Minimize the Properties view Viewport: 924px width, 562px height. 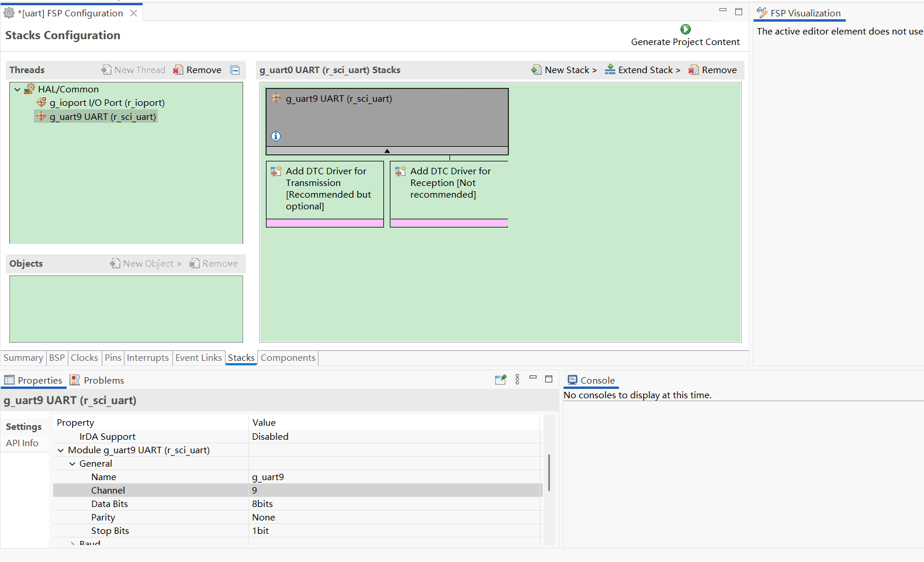[x=533, y=378]
